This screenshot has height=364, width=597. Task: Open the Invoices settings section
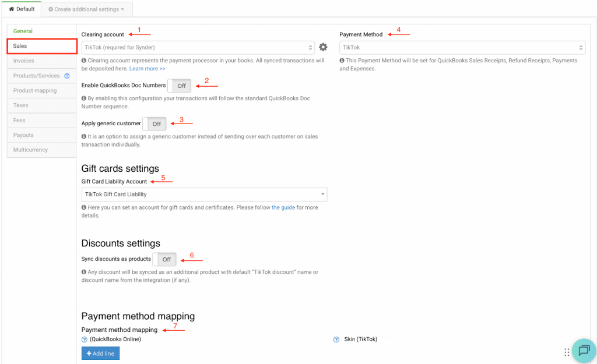pos(24,61)
